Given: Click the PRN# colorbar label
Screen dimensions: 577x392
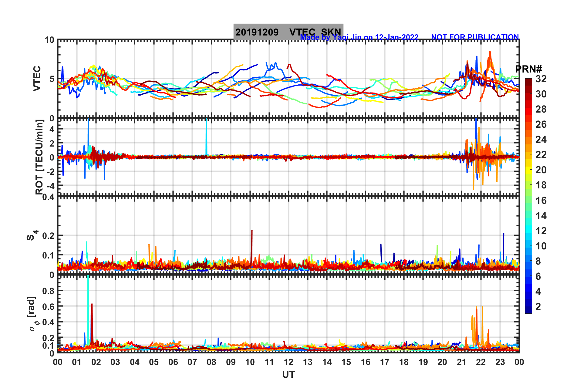Looking at the screenshot, I should click(x=529, y=69).
